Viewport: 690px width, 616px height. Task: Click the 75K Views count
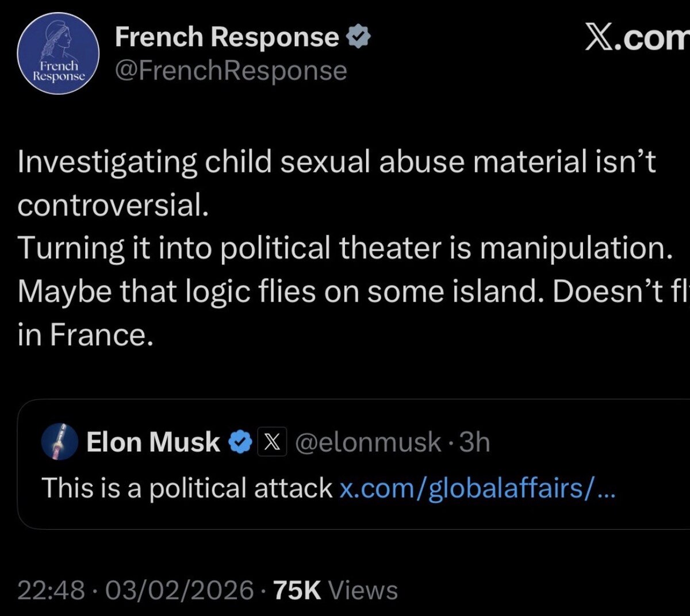point(335,590)
